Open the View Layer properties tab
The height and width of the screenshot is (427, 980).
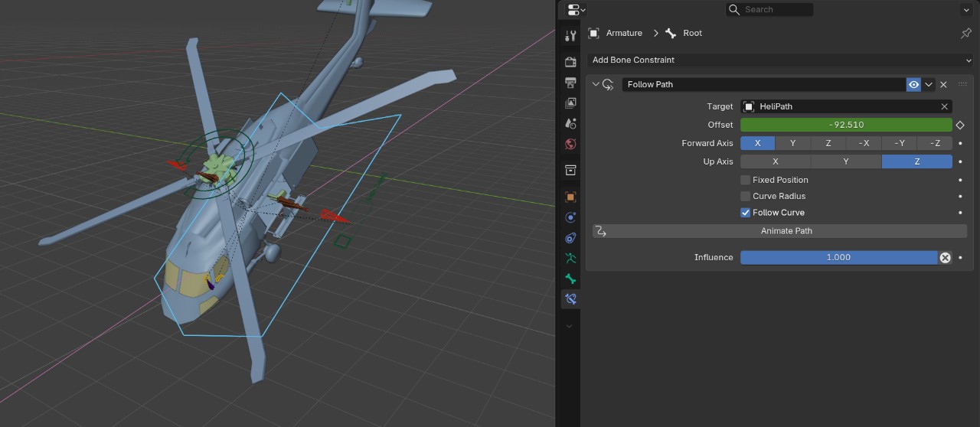click(570, 103)
